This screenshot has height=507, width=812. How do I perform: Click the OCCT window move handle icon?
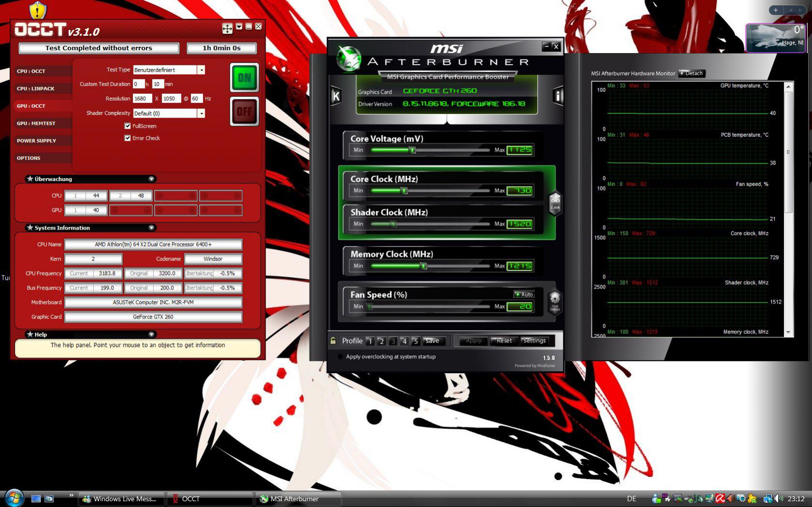coord(227,29)
